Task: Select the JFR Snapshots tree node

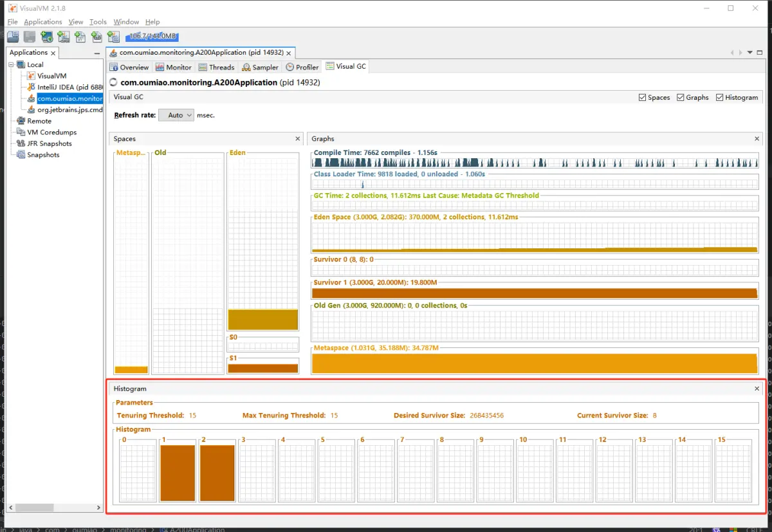Action: [x=49, y=143]
